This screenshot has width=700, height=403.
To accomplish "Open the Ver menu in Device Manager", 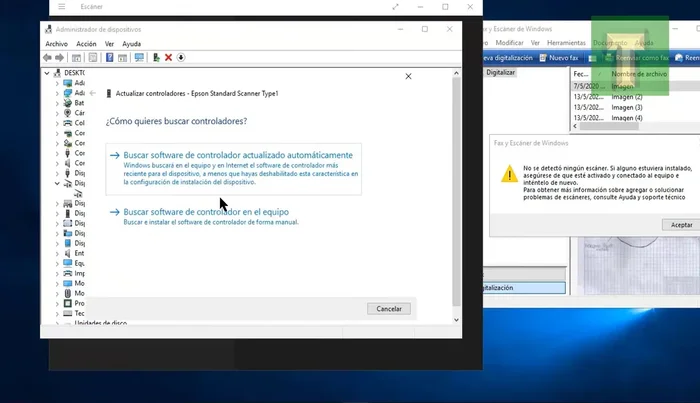I will [109, 44].
